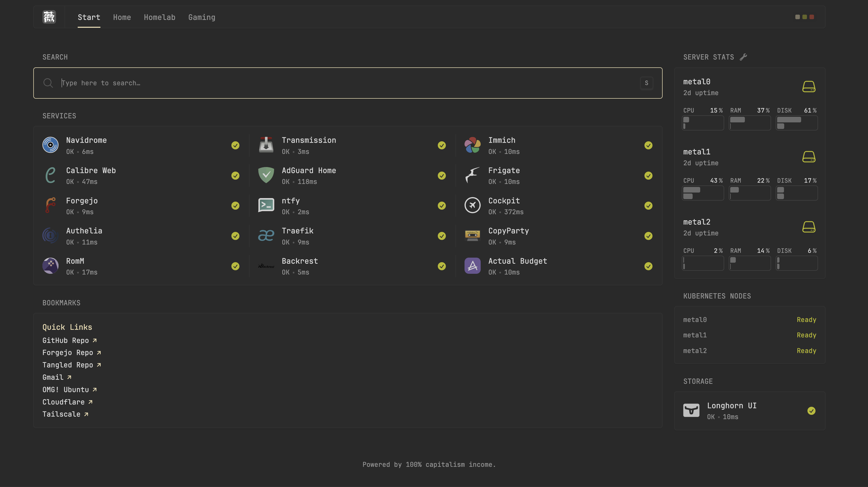
Task: Click the Backrest logo icon
Action: 266,266
